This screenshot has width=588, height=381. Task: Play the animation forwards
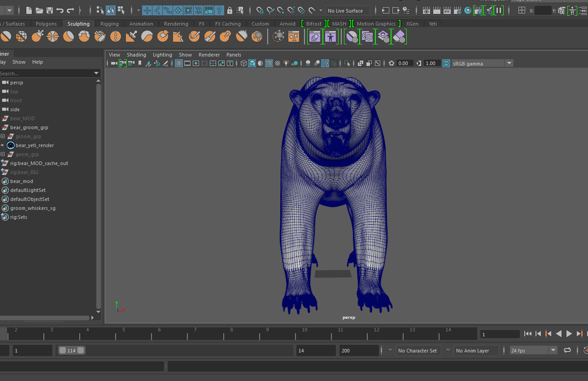(x=569, y=334)
